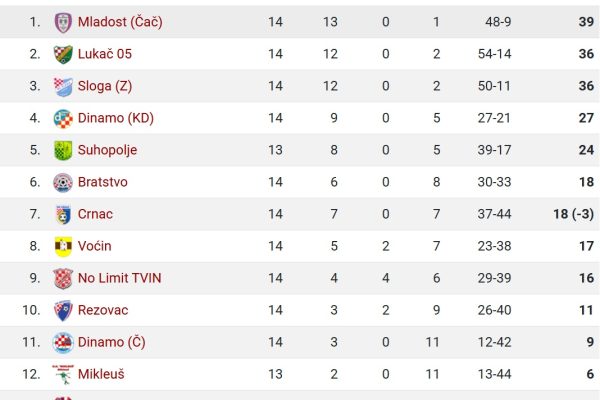Image resolution: width=600 pixels, height=400 pixels.
Task: Click the Mikleuš club crest
Action: [x=63, y=374]
